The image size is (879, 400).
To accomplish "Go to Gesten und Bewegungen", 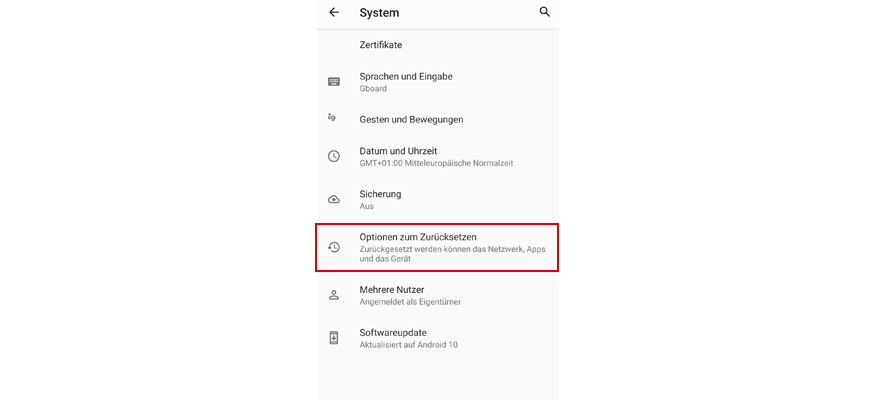I will tap(411, 119).
